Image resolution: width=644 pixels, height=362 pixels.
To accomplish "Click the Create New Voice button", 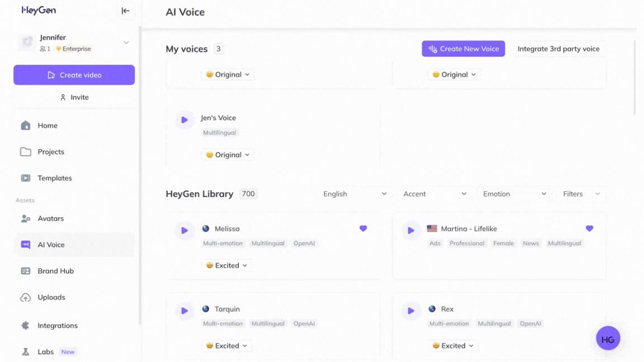I will pyautogui.click(x=463, y=49).
